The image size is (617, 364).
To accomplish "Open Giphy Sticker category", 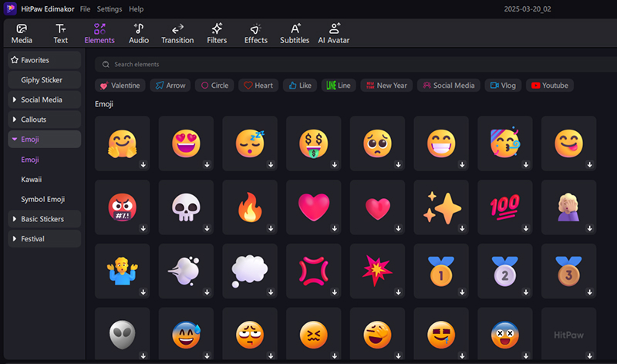I will click(45, 80).
